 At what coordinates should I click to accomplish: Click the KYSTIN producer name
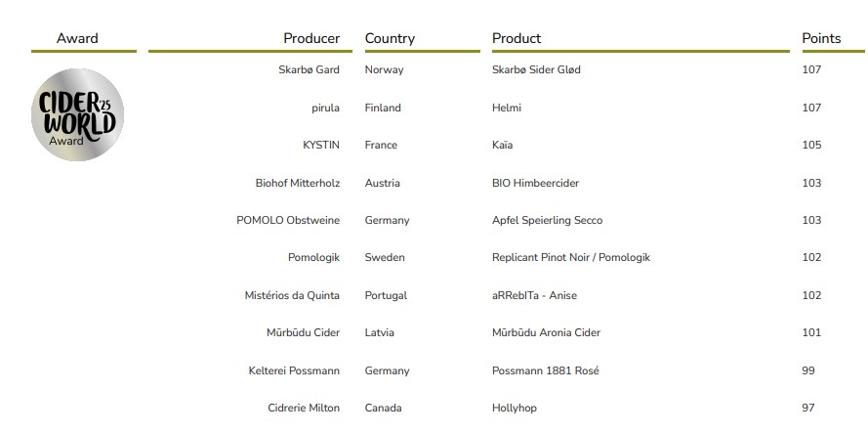pos(321,145)
